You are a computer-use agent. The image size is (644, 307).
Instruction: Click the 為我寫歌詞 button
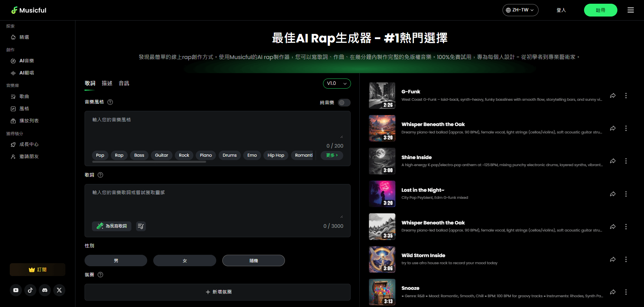pyautogui.click(x=111, y=226)
